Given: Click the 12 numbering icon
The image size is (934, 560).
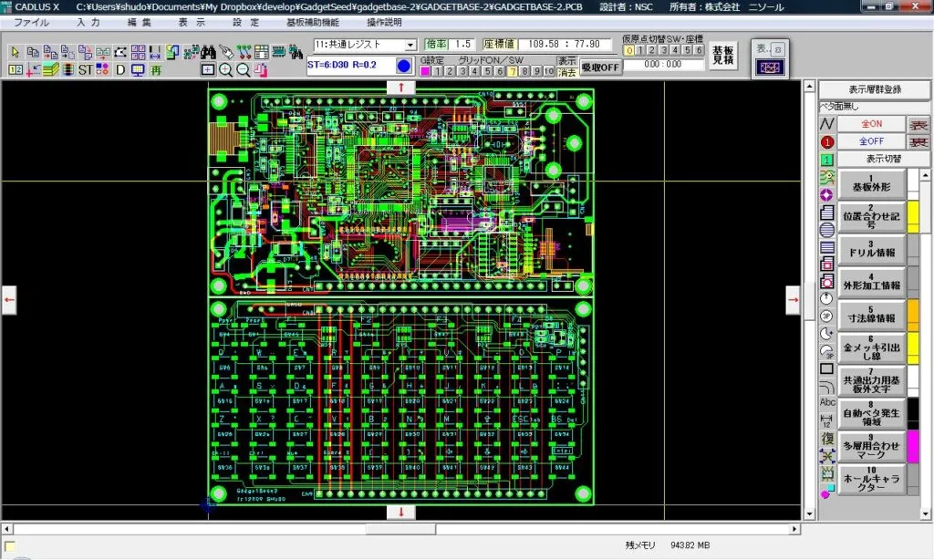Looking at the screenshot, I should (16, 69).
